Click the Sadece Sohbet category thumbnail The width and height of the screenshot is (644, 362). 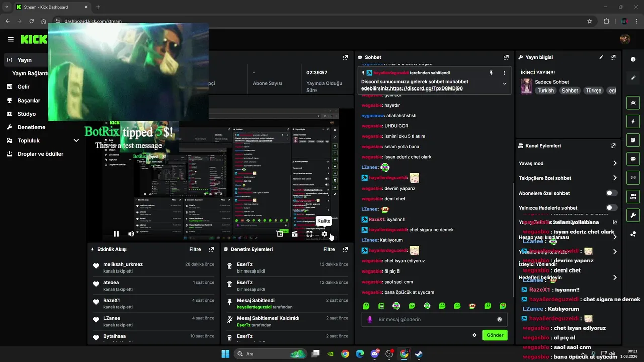[x=526, y=86]
